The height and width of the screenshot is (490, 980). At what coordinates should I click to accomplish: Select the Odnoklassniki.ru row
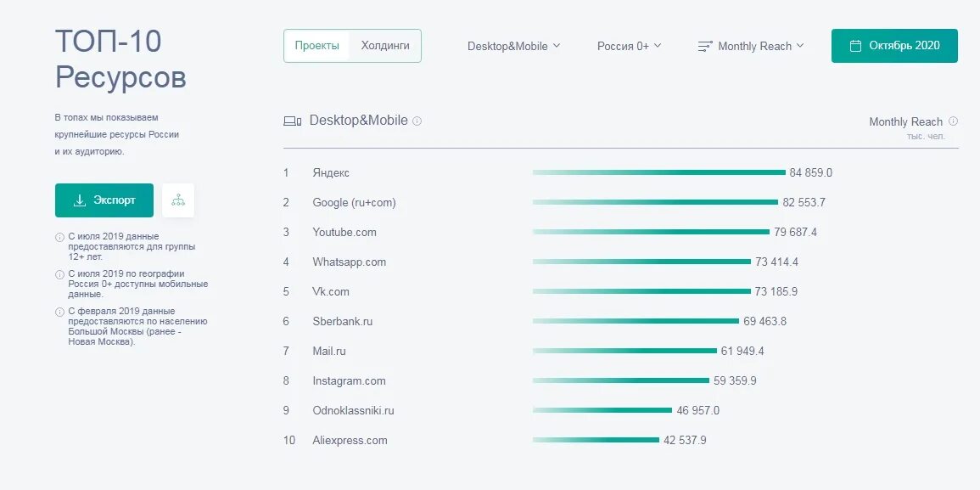point(620,410)
